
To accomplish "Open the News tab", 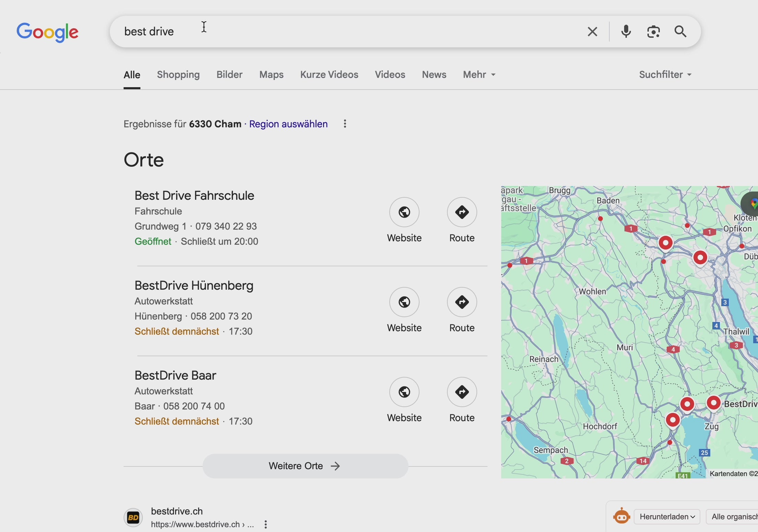I will tap(434, 75).
